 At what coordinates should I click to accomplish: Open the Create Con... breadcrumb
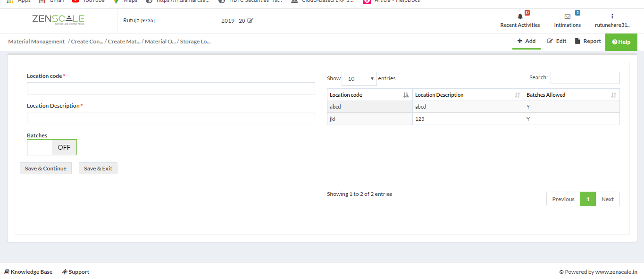[x=87, y=42]
